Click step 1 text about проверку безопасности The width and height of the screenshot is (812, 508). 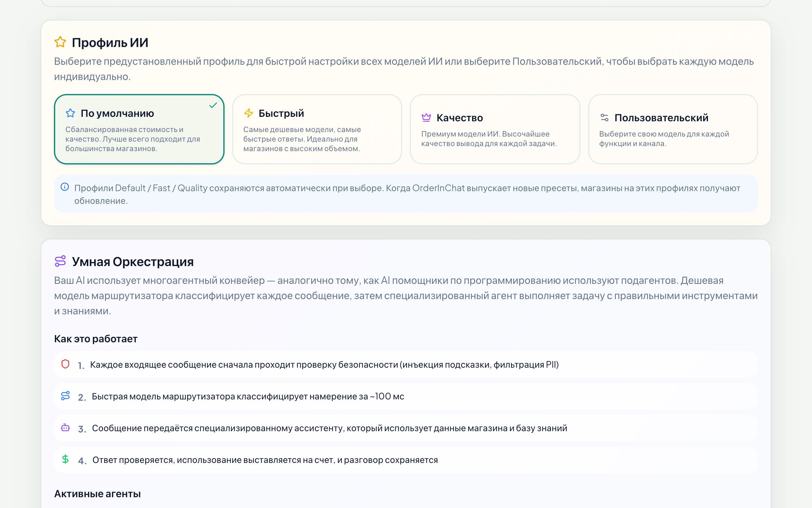pos(324,364)
